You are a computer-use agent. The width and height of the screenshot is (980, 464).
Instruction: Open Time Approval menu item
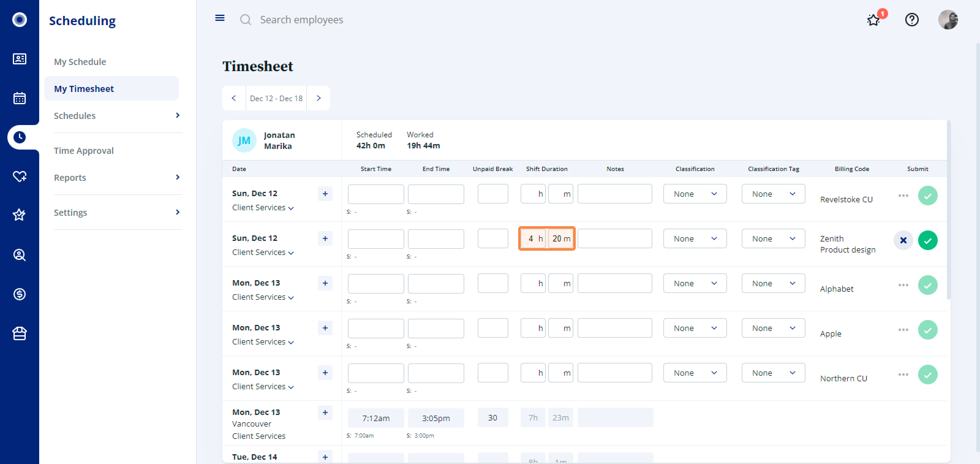[x=84, y=150]
